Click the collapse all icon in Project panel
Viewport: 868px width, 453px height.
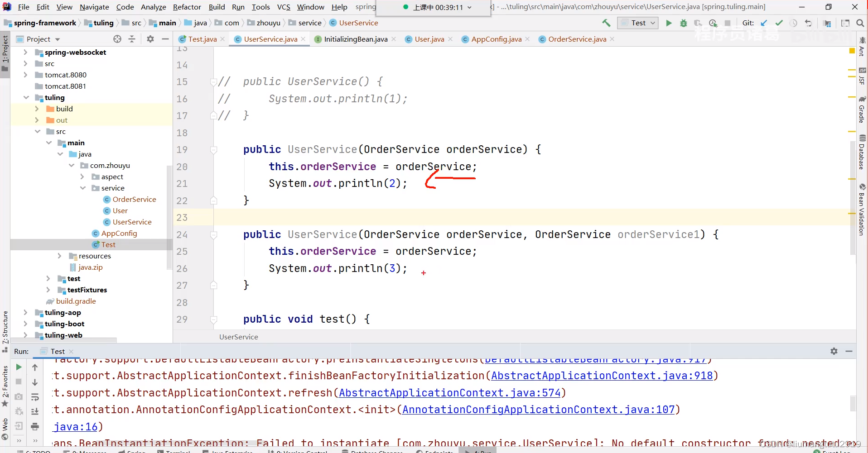(132, 39)
